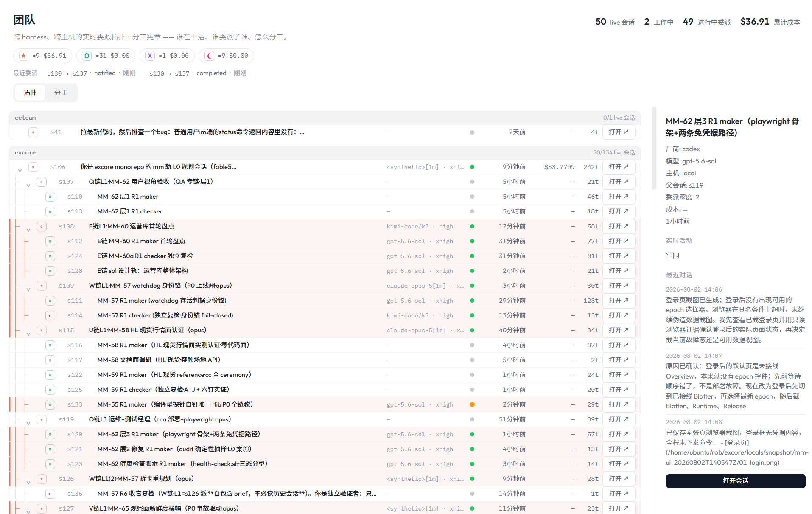
Task: Collapse the s109 W链 subtree
Action: tap(28, 289)
